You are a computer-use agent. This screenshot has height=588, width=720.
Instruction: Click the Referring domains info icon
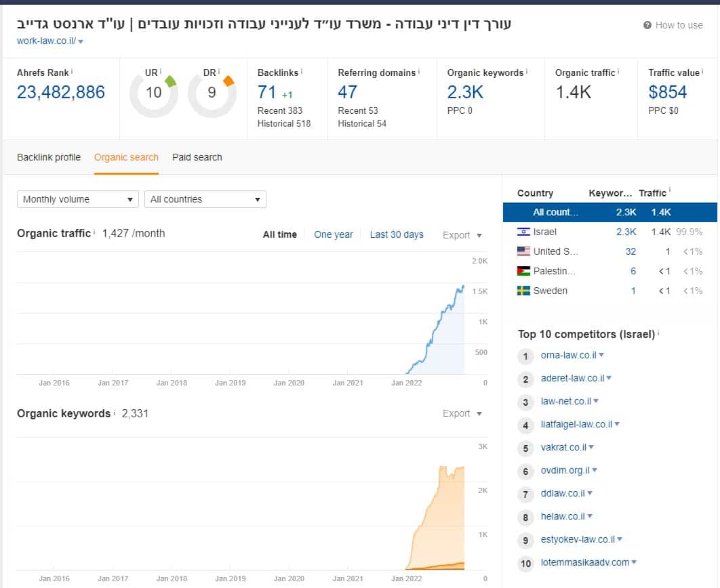[419, 72]
